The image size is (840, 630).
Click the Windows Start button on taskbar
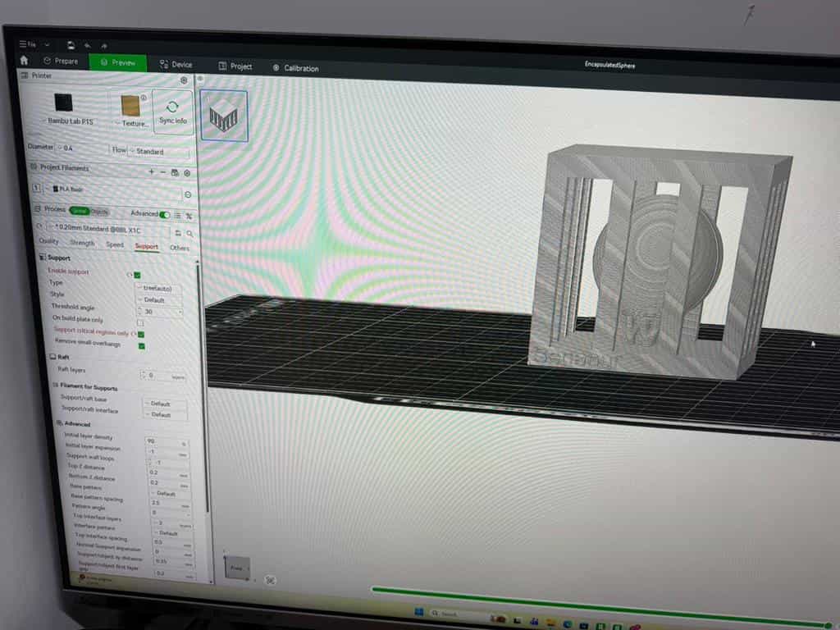point(419,612)
